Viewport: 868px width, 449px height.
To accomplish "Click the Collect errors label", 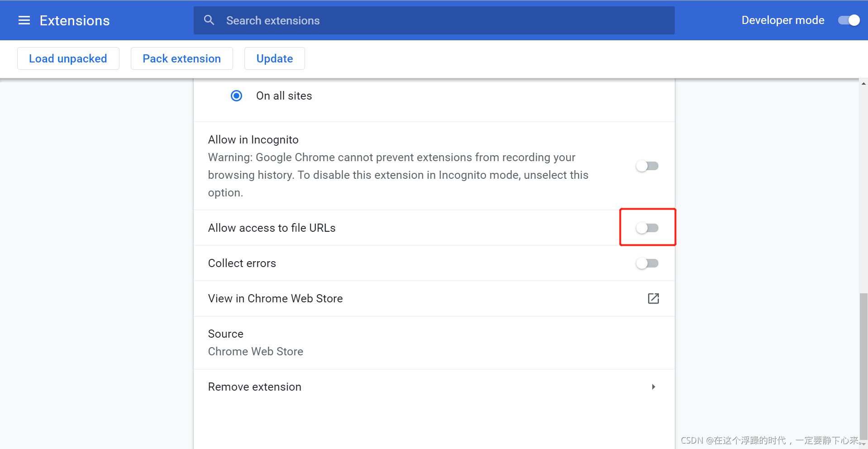I will tap(242, 263).
